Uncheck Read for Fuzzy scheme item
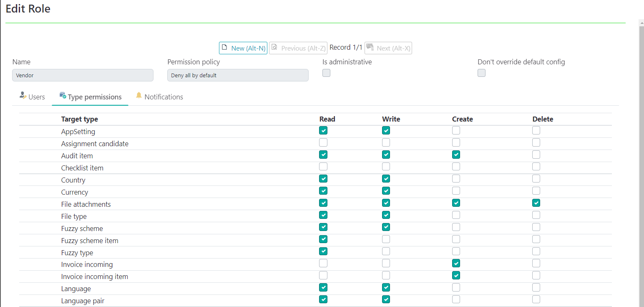Viewport: 644px width, 307px height. click(323, 239)
